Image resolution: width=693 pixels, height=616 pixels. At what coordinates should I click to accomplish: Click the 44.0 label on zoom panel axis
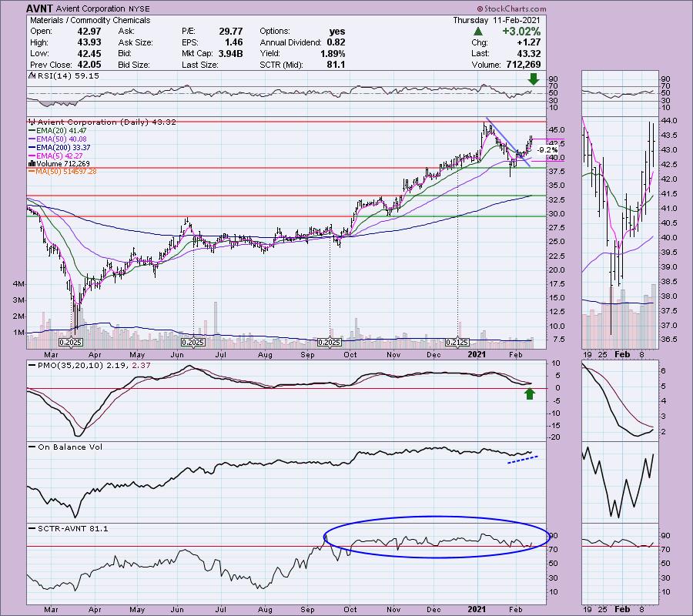[x=670, y=121]
